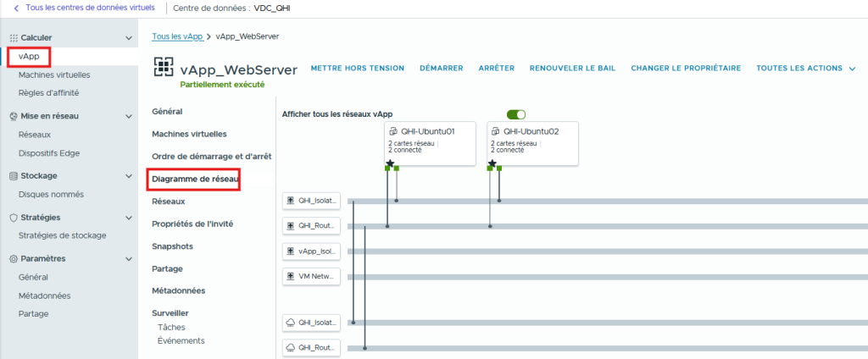Open Machines virtuelles in left sidebar
This screenshot has height=359, width=868.
tap(54, 75)
